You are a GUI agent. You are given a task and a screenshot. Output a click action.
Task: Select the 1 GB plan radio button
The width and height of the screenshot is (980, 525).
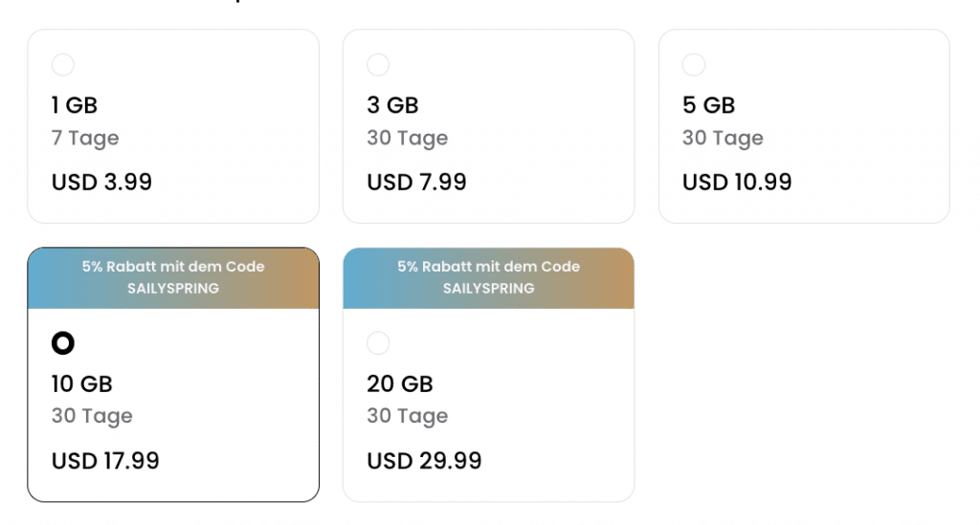point(63,65)
